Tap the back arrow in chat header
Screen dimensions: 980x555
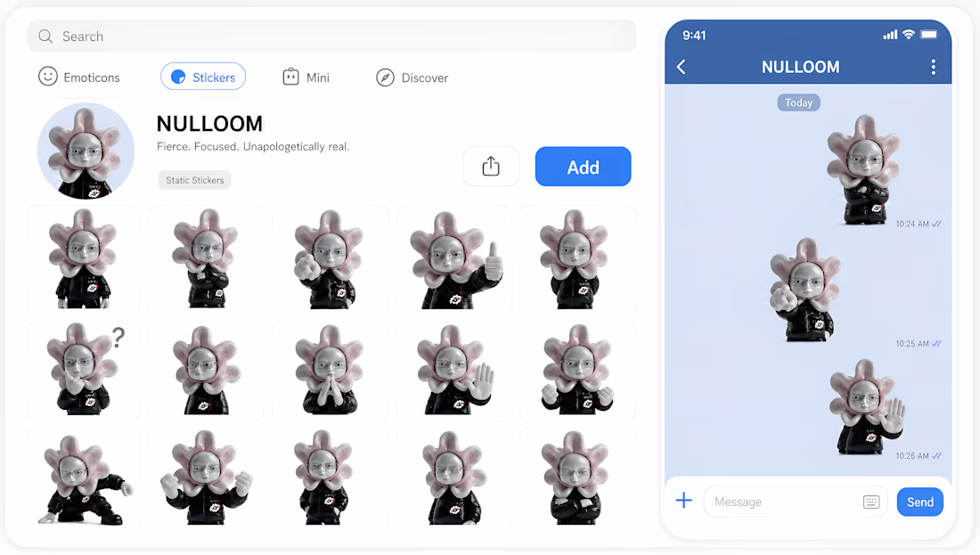pos(682,67)
